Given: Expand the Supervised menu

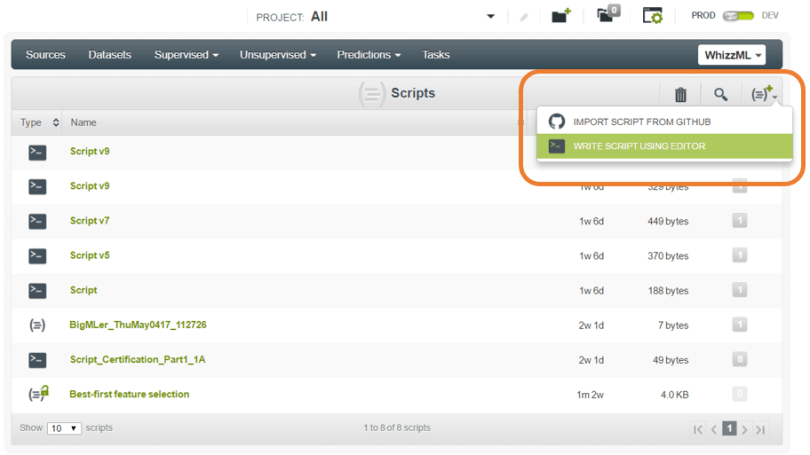Looking at the screenshot, I should pyautogui.click(x=185, y=55).
